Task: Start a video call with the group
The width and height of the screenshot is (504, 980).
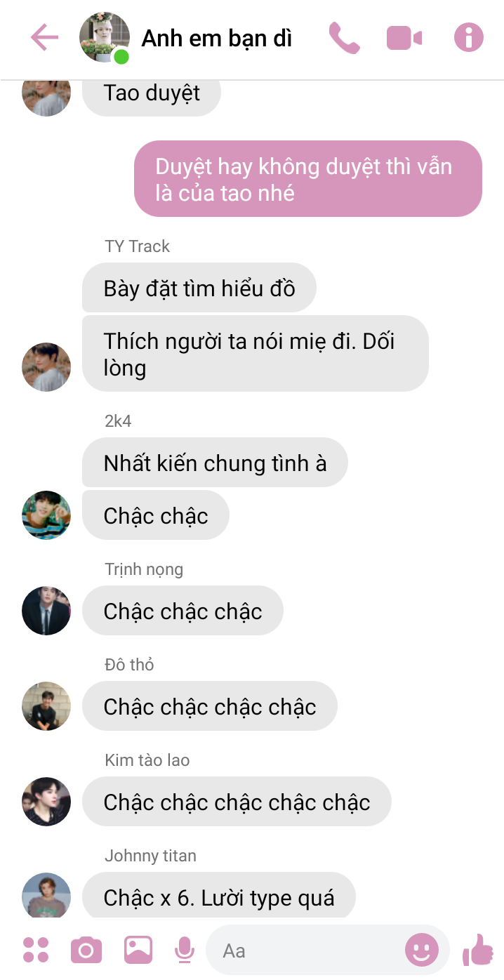Action: pos(404,38)
